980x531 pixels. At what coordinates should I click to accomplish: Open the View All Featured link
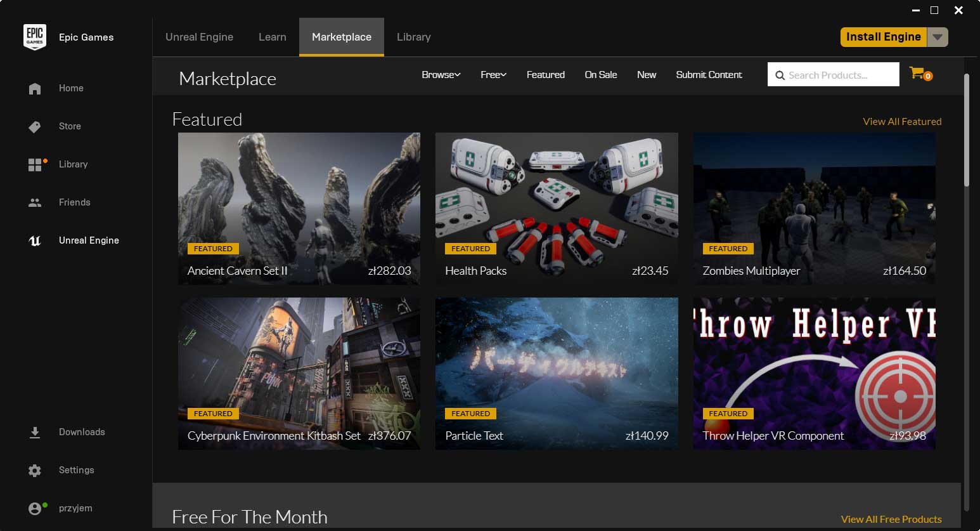[x=902, y=121]
